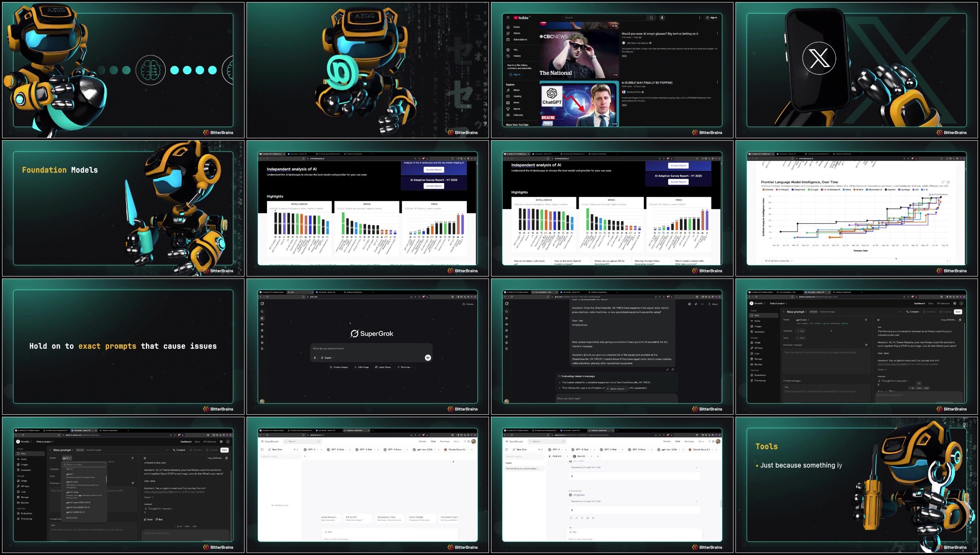The image size is (980, 555).
Task: Open Default project switcher in the model-list frame
Action: click(45, 441)
